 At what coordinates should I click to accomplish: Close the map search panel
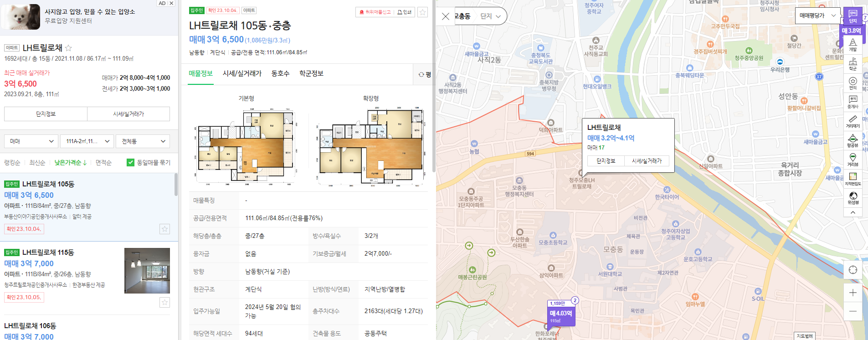[446, 16]
